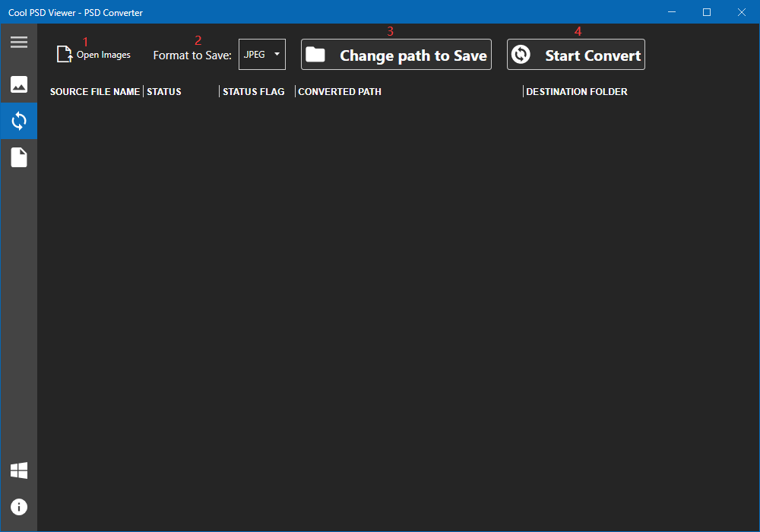The width and height of the screenshot is (760, 532).
Task: Open the hamburger menu in the sidebar
Action: [19, 42]
